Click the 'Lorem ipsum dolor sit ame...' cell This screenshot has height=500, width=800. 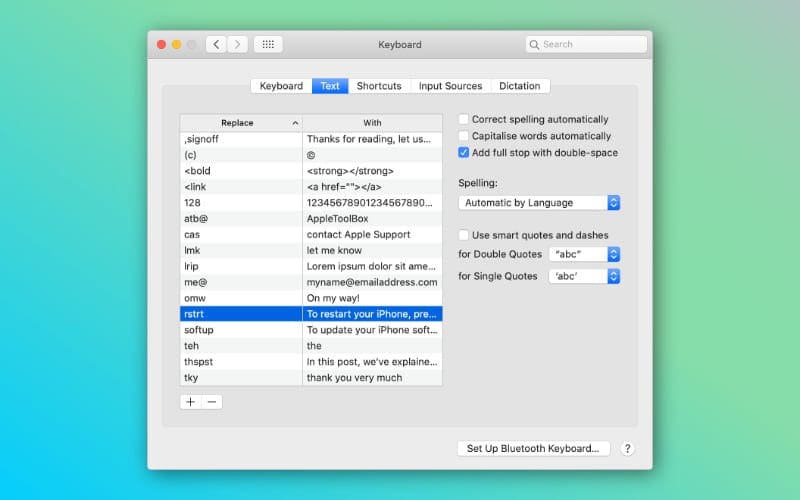[x=372, y=266]
